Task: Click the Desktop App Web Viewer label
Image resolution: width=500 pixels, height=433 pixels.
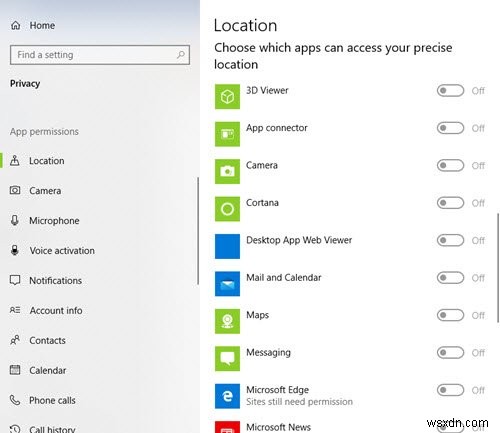Action: [299, 240]
